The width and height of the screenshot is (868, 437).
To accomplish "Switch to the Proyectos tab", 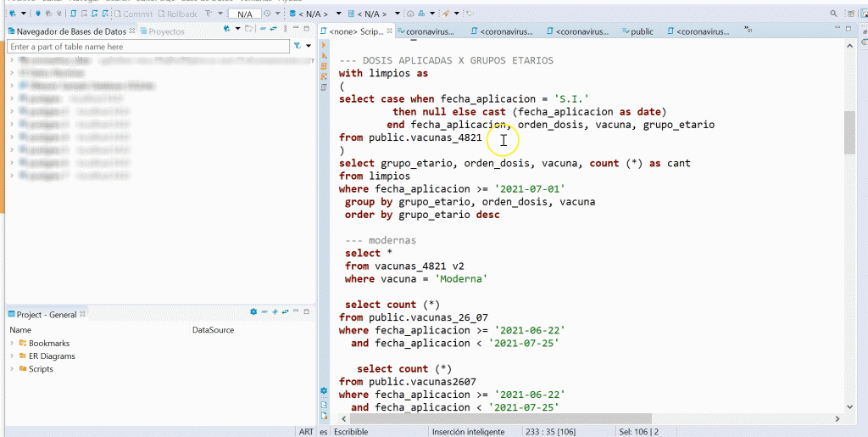I will click(x=162, y=31).
